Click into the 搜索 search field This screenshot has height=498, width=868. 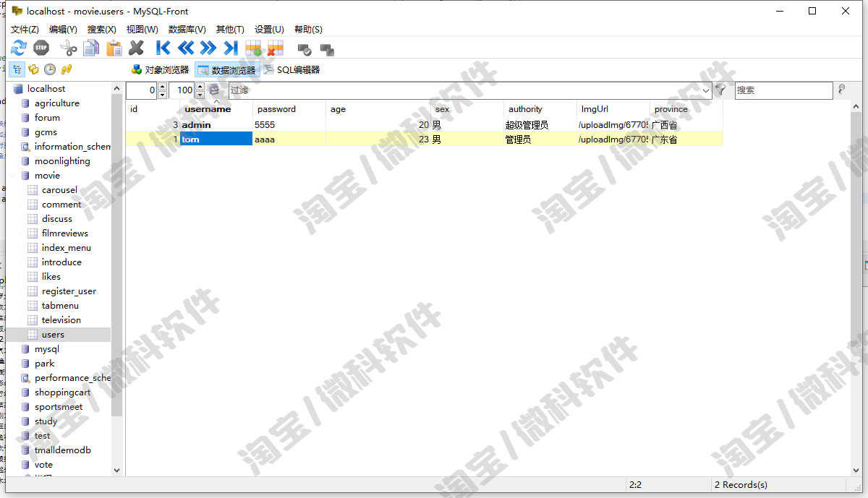[x=784, y=90]
